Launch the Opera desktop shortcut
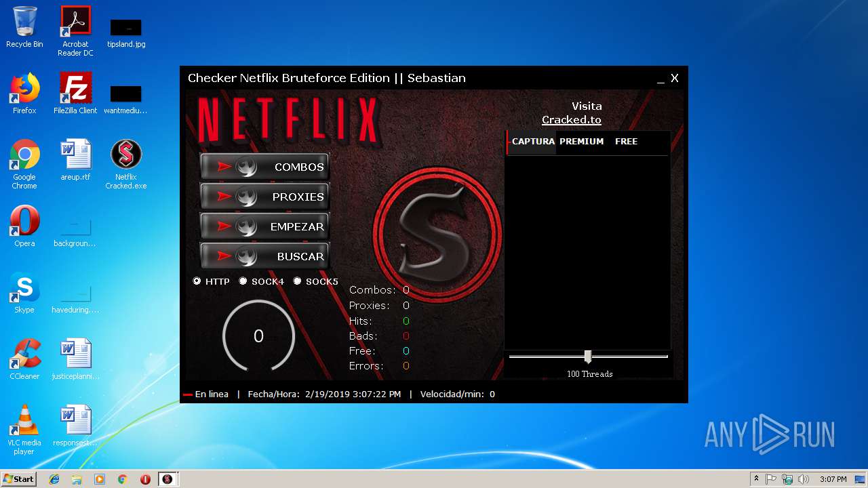The image size is (868, 488). click(24, 226)
